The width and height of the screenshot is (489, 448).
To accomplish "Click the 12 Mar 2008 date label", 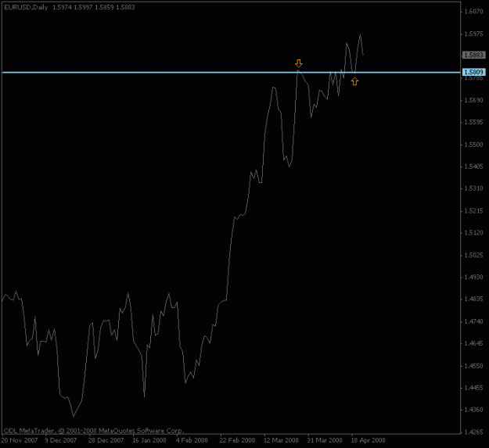I will click(282, 440).
